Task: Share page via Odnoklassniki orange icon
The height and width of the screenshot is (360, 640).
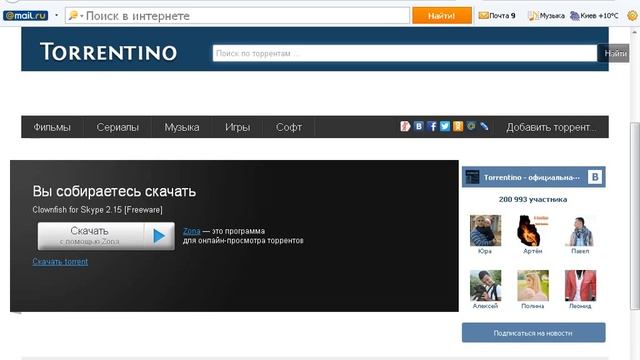Action: (458, 127)
